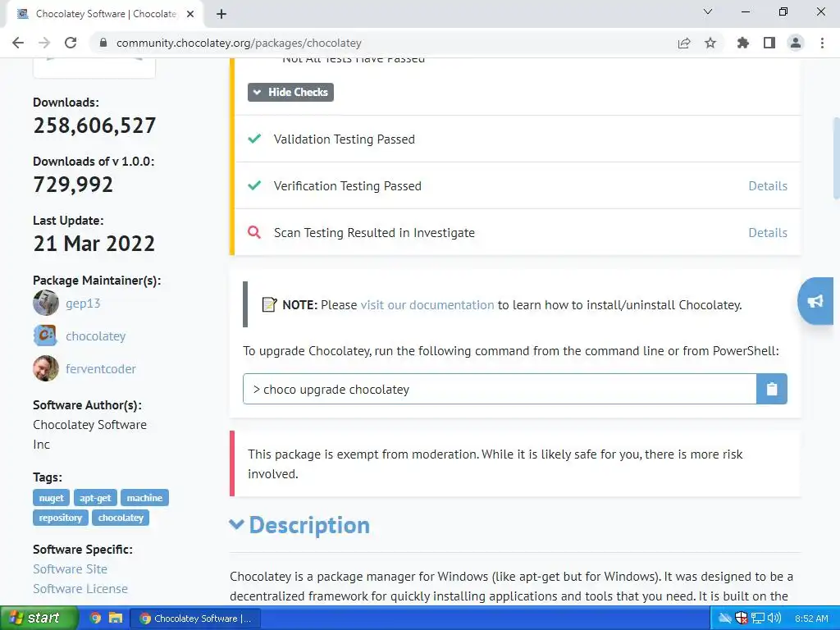Open the Chrome profile avatar menu
This screenshot has height=630, width=840.
tap(796, 43)
